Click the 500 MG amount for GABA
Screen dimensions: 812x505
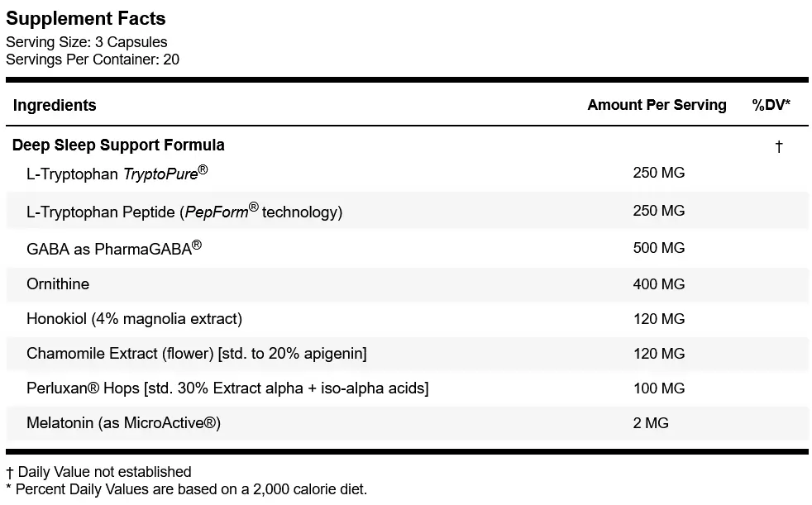point(659,248)
